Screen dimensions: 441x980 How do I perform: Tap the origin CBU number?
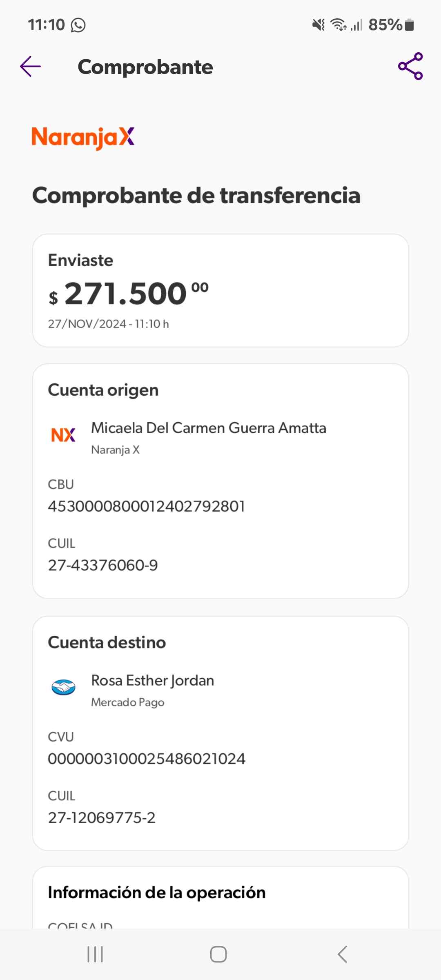coord(146,506)
